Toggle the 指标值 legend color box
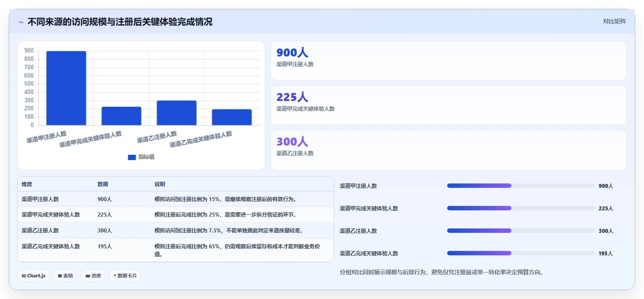The width and height of the screenshot is (644, 299). (132, 157)
